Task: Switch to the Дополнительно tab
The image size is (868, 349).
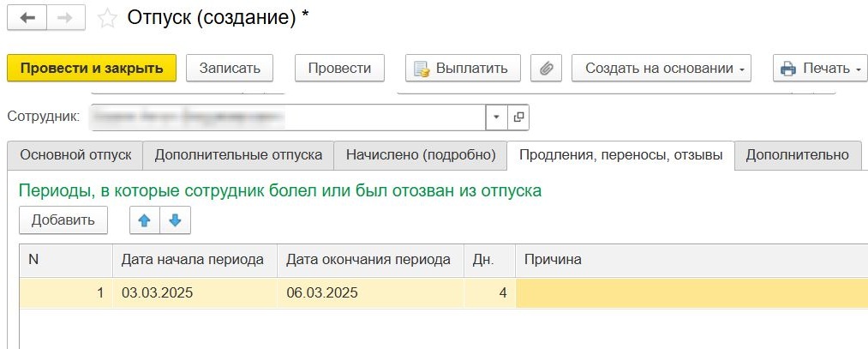Action: click(798, 155)
